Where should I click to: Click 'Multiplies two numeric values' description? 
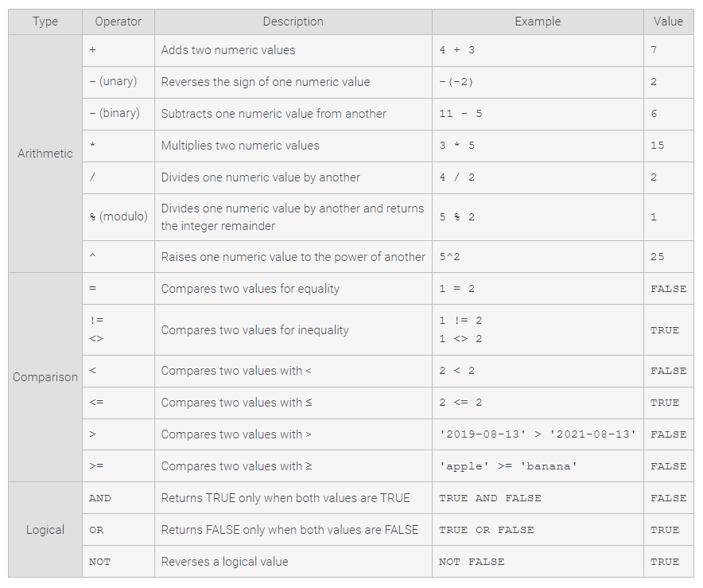[240, 146]
